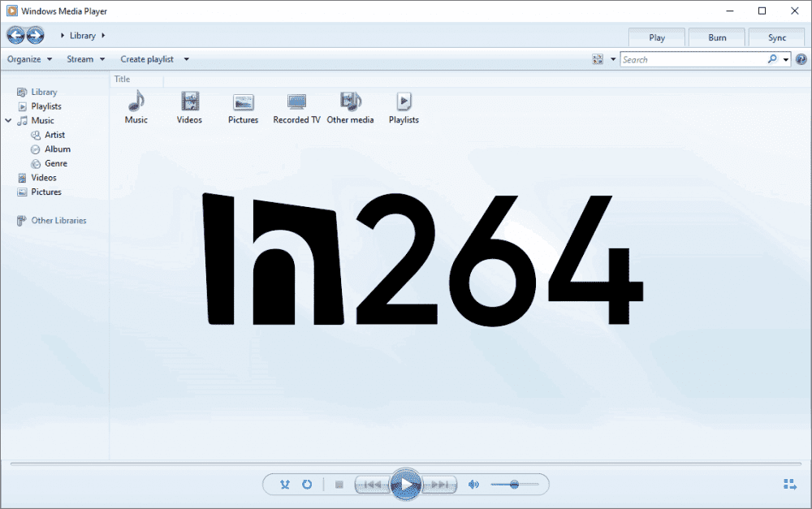Switch to the Burn tab
Viewport: 812px width, 509px height.
717,37
